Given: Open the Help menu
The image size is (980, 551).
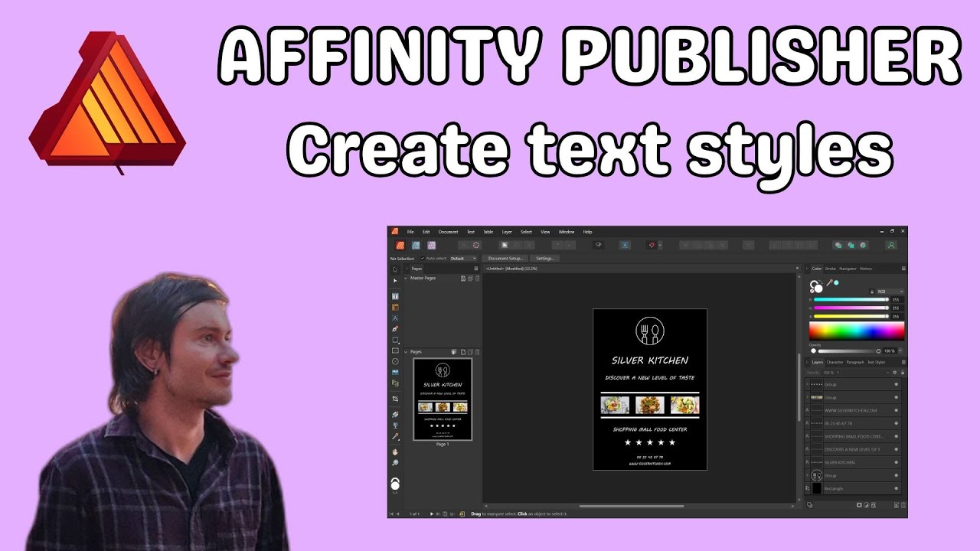Looking at the screenshot, I should coord(588,232).
